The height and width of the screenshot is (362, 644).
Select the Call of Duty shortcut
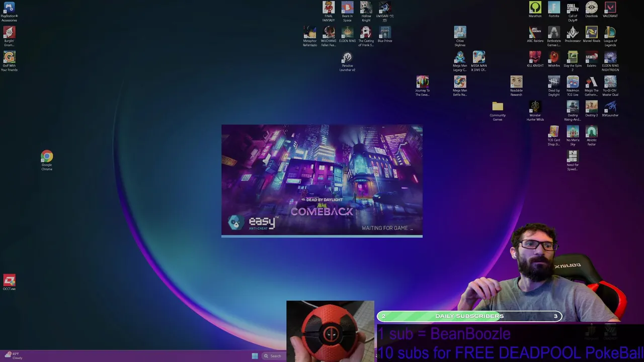point(573,12)
